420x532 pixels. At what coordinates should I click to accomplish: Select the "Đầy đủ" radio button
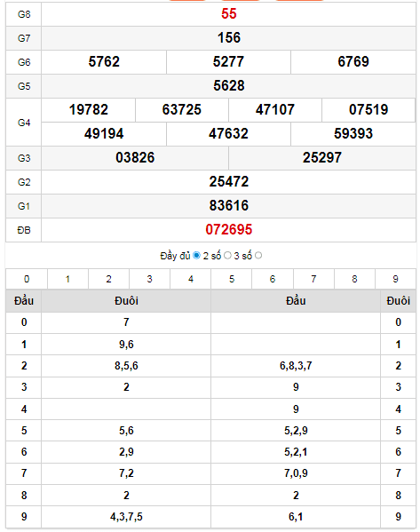(x=196, y=255)
